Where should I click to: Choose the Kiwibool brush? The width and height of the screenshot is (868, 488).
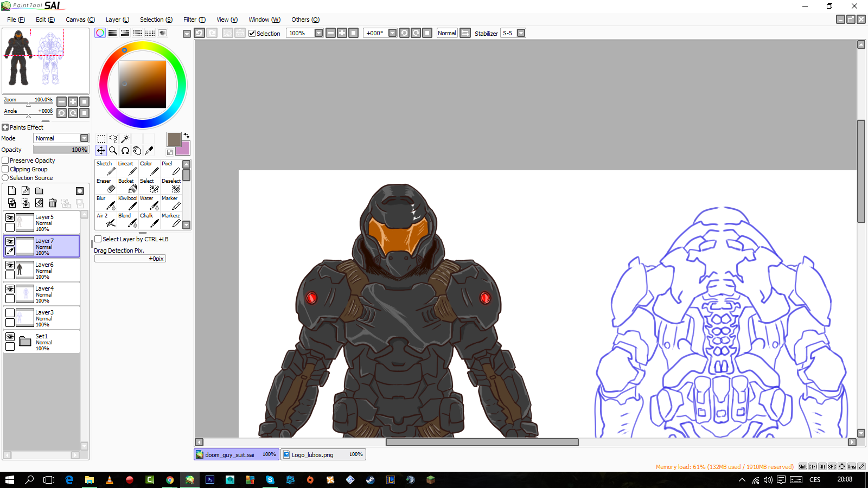127,203
